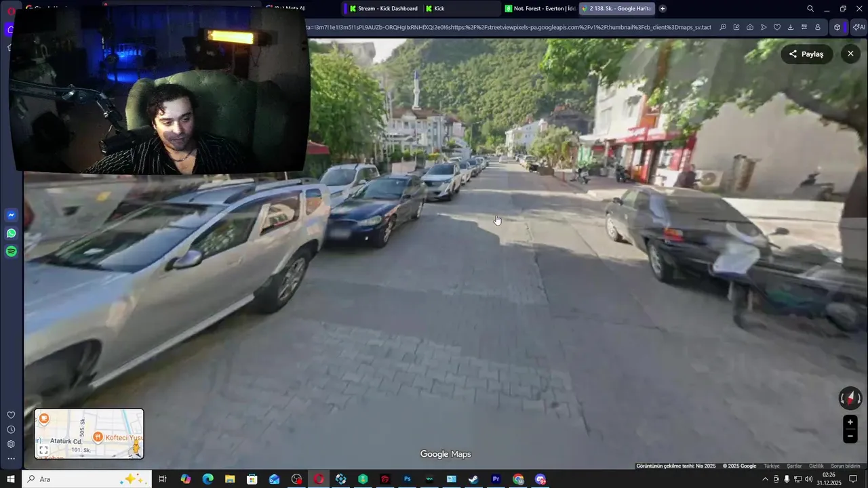Click the Şartlar footer link
Screen dimensions: 868x488
point(794,466)
